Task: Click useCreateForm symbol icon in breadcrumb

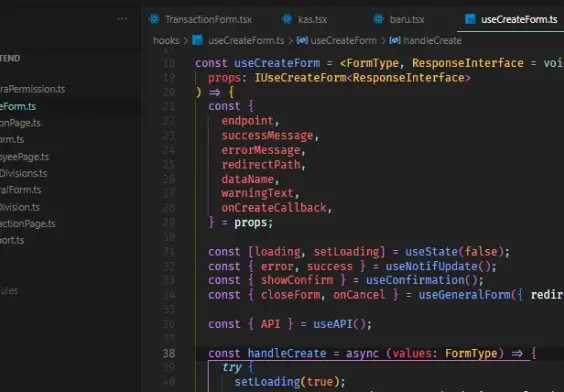Action: tap(302, 40)
